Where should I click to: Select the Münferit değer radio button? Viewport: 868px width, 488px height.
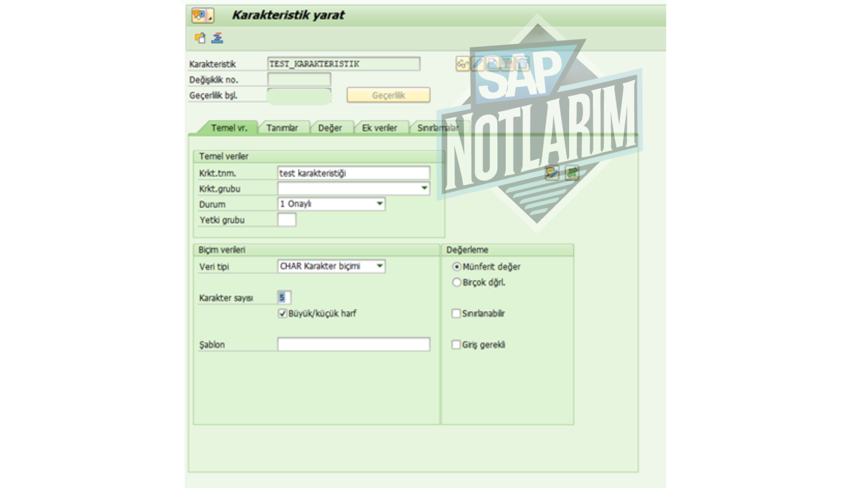click(457, 267)
